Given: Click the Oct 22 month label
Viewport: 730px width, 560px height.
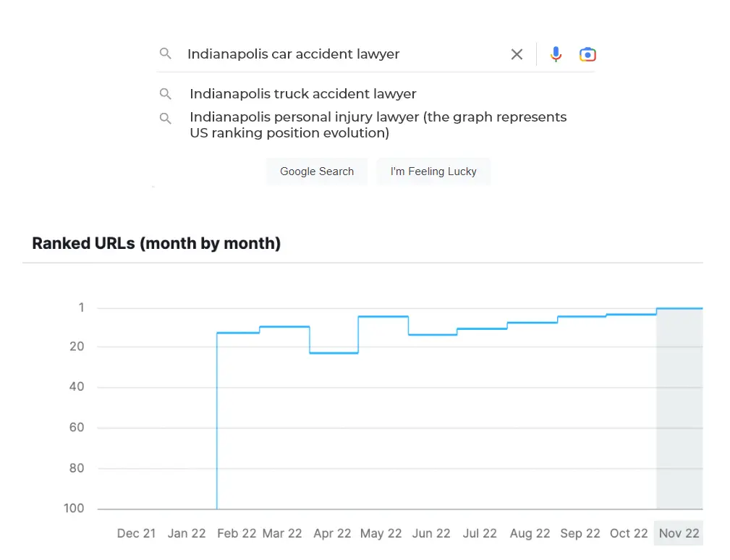Looking at the screenshot, I should click(x=629, y=533).
